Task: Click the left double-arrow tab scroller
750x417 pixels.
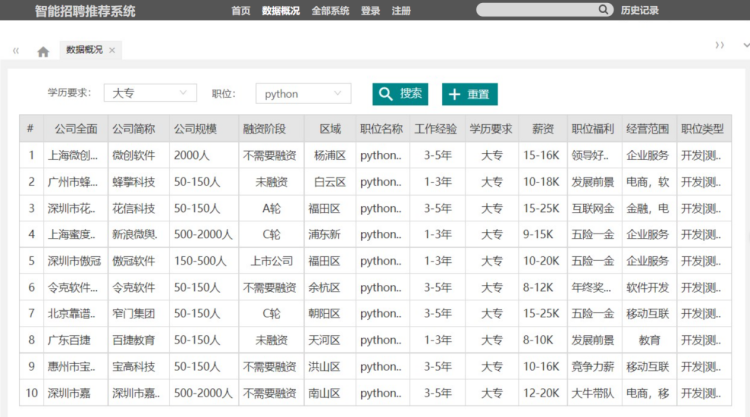Action: [x=16, y=50]
